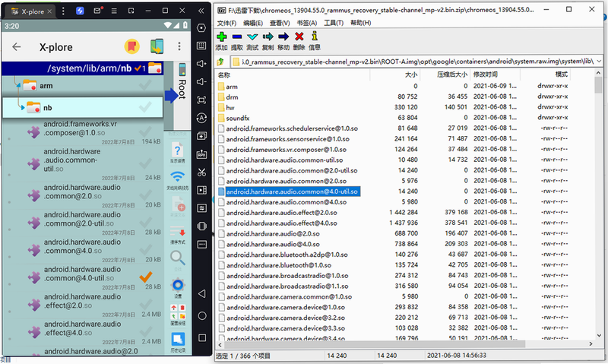The height and width of the screenshot is (364, 608).
Task: Sort by the 名称 column header
Action: pyautogui.click(x=293, y=74)
